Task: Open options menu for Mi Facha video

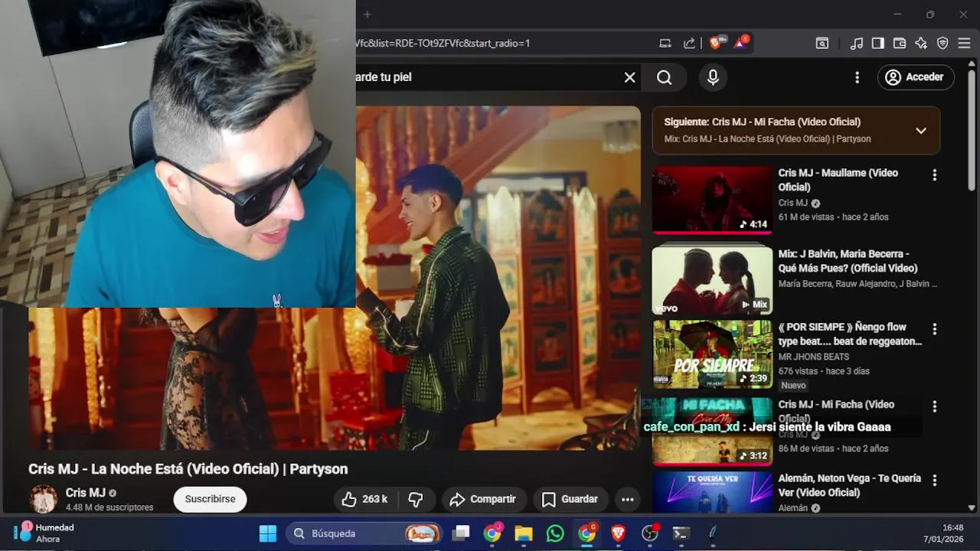Action: (934, 406)
